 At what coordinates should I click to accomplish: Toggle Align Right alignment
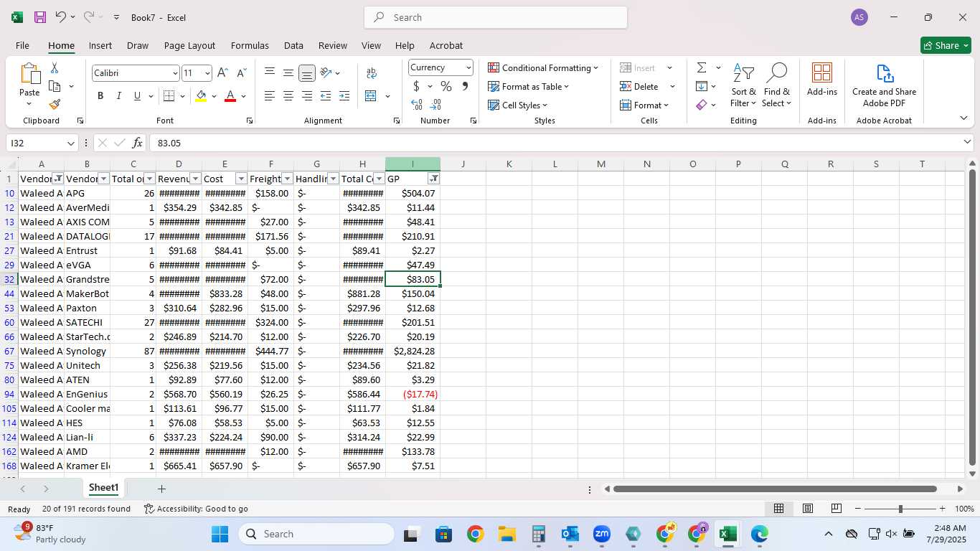307,95
